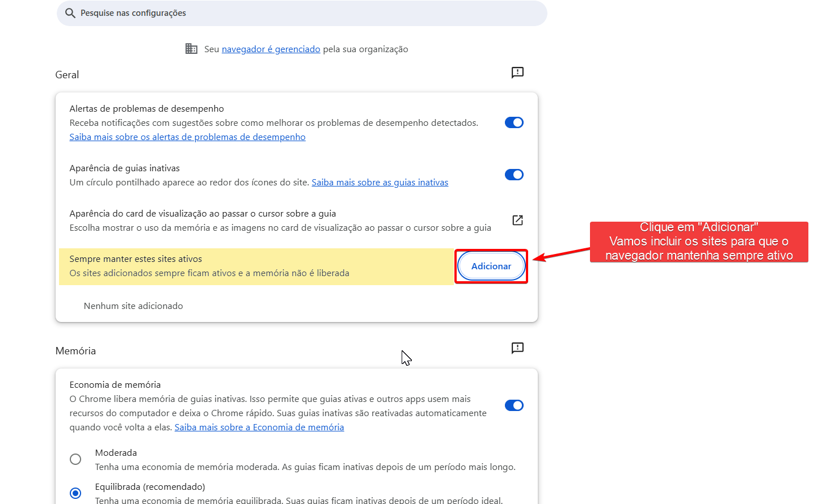Select the Moderada memory saving option

(75, 459)
